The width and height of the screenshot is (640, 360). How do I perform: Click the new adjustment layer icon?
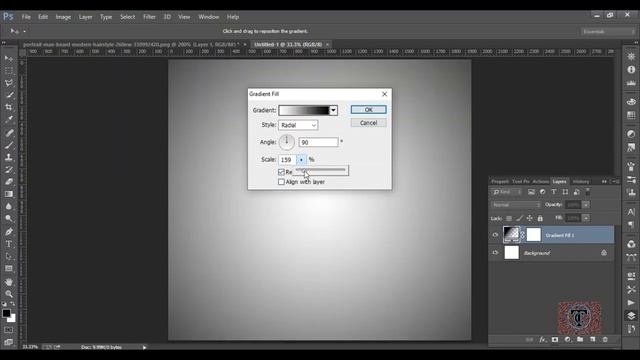[x=568, y=340]
